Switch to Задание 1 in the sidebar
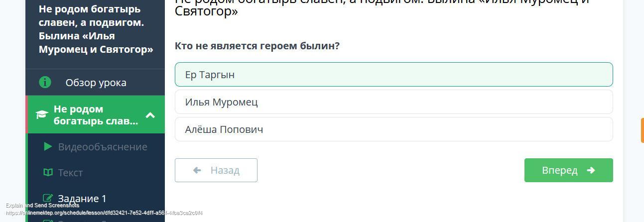 click(x=82, y=199)
